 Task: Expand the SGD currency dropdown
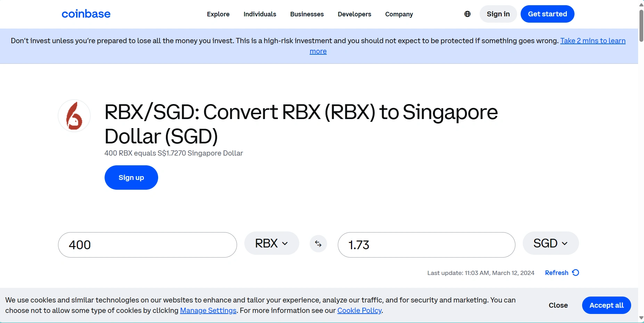click(550, 243)
